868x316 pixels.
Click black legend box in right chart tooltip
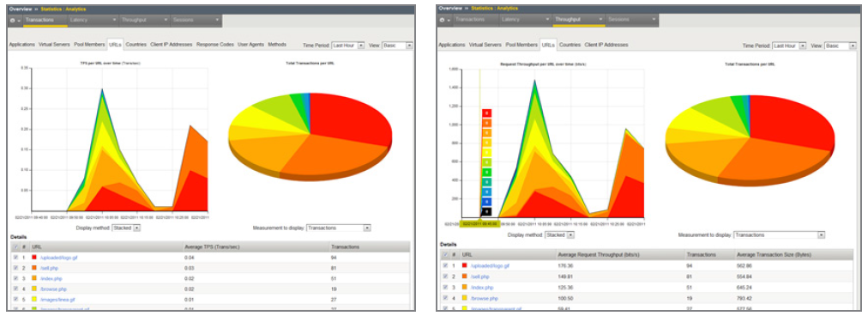pyautogui.click(x=486, y=211)
